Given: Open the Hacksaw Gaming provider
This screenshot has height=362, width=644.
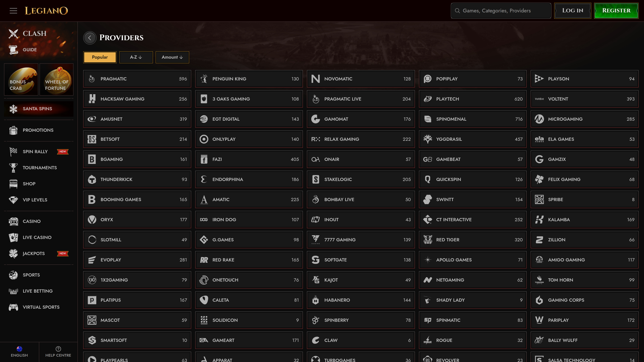Looking at the screenshot, I should point(137,99).
